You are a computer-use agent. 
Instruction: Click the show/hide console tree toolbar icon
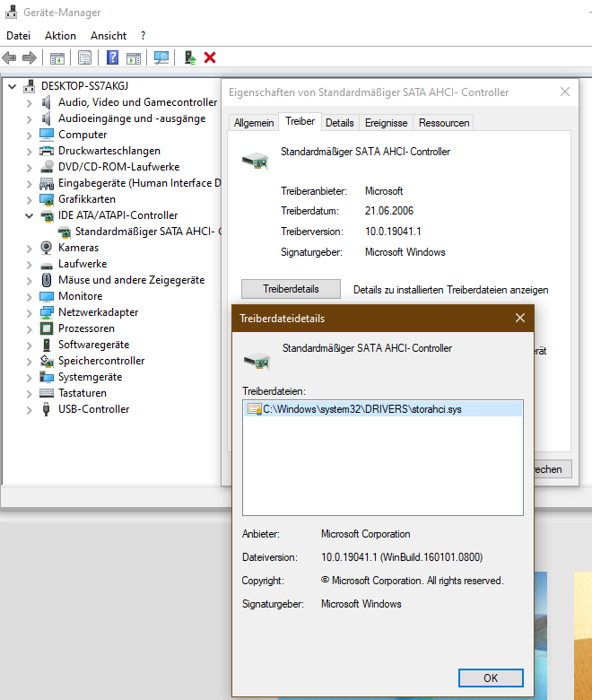(57, 57)
